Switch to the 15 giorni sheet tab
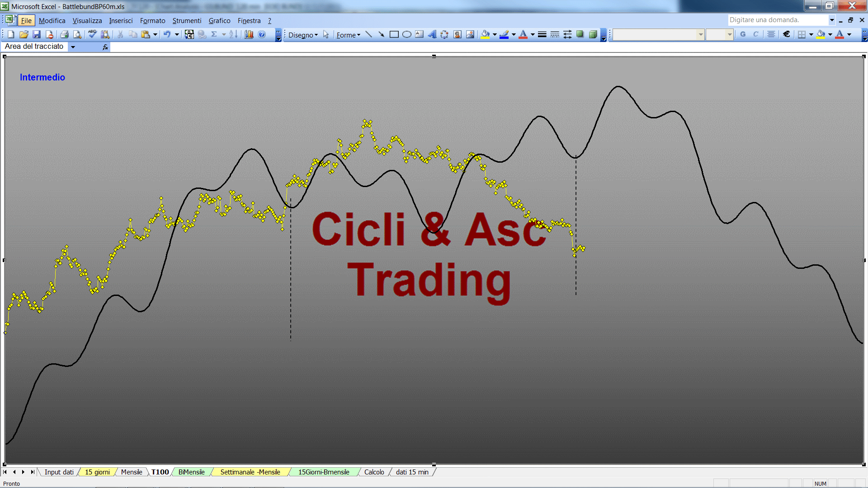Screen dimensions: 868x488 (x=97, y=472)
